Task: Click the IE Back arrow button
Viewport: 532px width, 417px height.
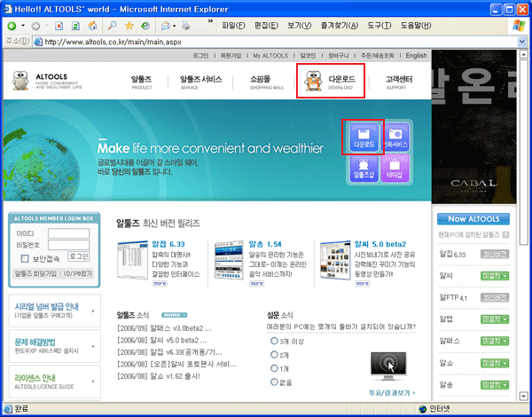Action: pyautogui.click(x=12, y=26)
